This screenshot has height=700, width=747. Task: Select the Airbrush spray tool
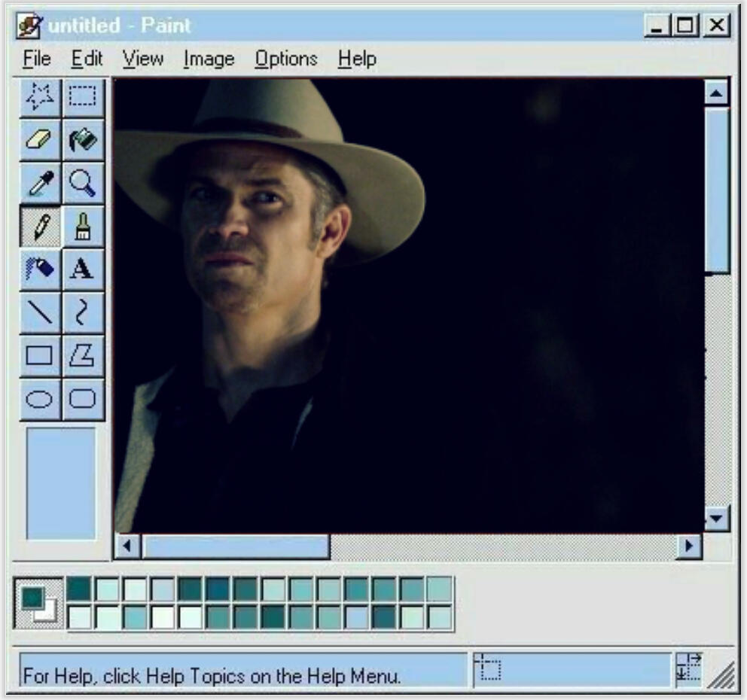tap(40, 269)
